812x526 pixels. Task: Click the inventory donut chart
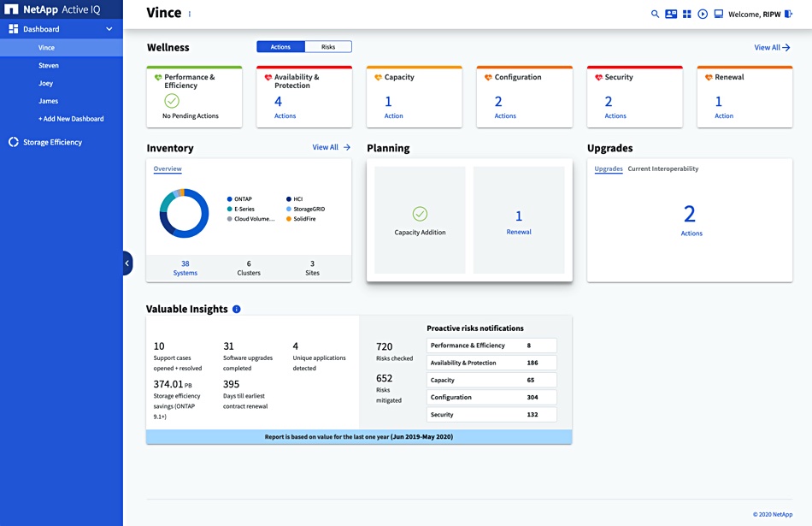(x=184, y=213)
